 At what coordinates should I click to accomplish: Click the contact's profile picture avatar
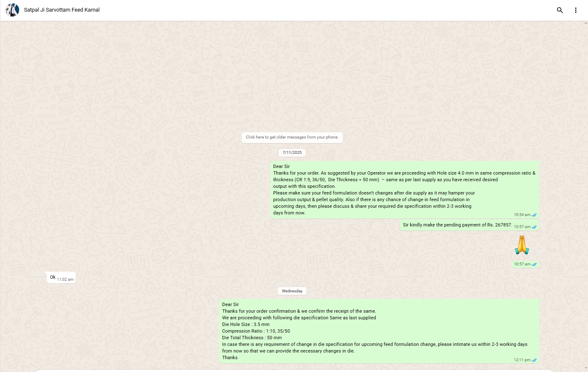12,10
